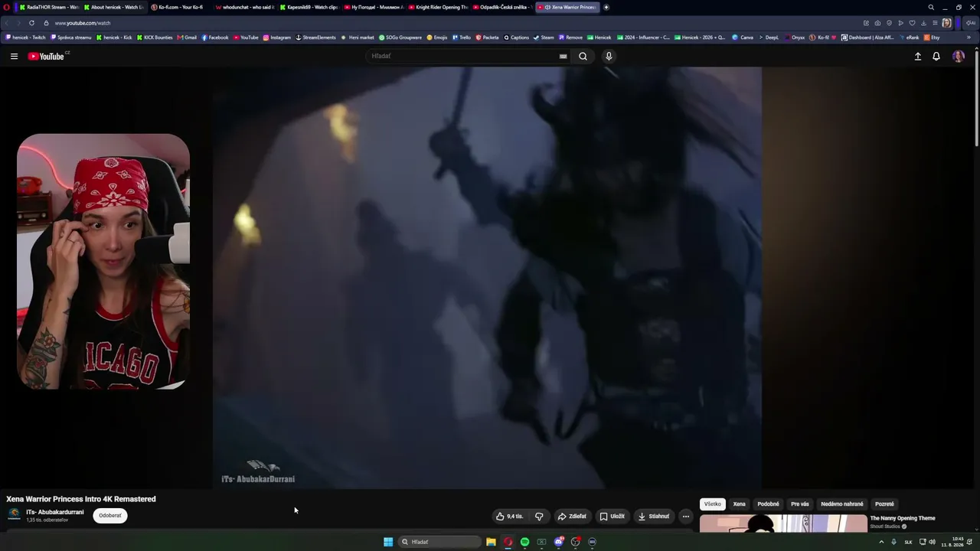Open a new browser tab with plus button
This screenshot has width=980, height=551.
pyautogui.click(x=606, y=7)
